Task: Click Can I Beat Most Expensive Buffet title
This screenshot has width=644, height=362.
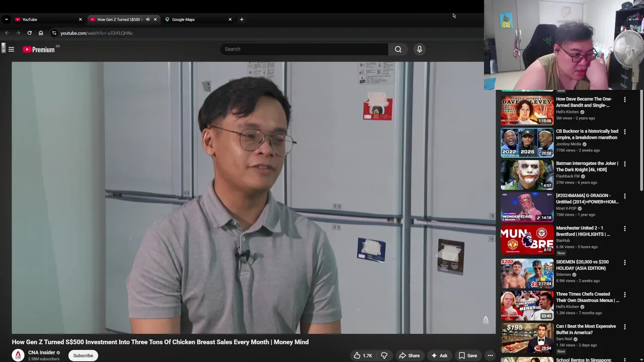Action: [586, 329]
